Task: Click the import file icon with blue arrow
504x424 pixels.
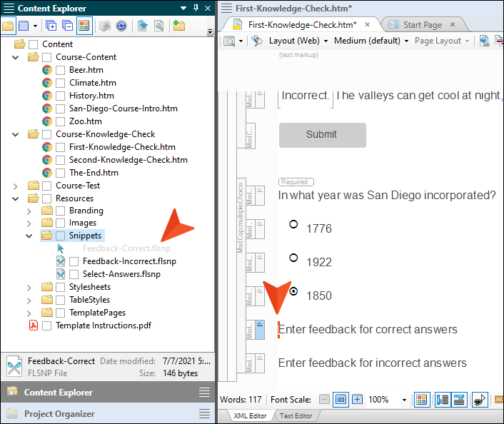Action: click(x=142, y=26)
